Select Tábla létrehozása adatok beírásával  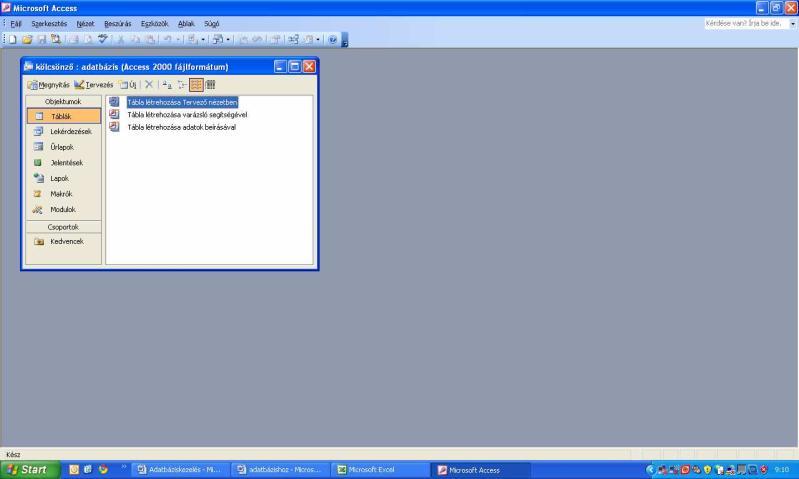pyautogui.click(x=181, y=127)
